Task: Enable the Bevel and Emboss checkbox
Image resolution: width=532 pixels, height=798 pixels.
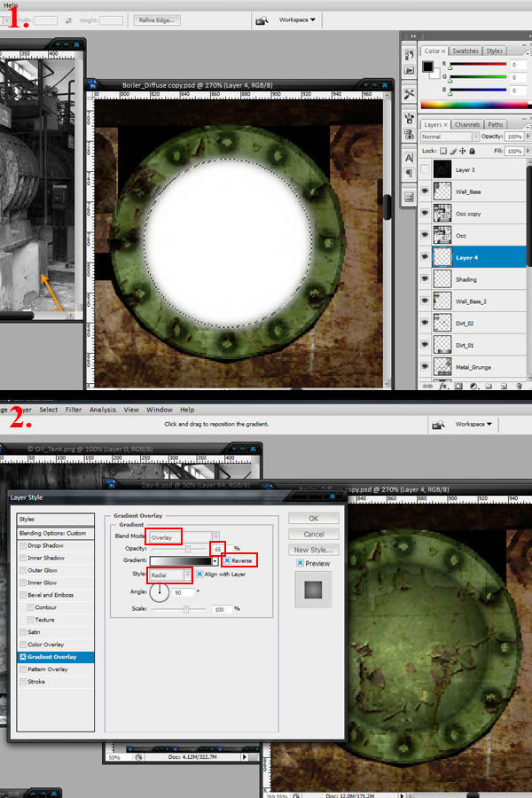Action: [x=23, y=595]
